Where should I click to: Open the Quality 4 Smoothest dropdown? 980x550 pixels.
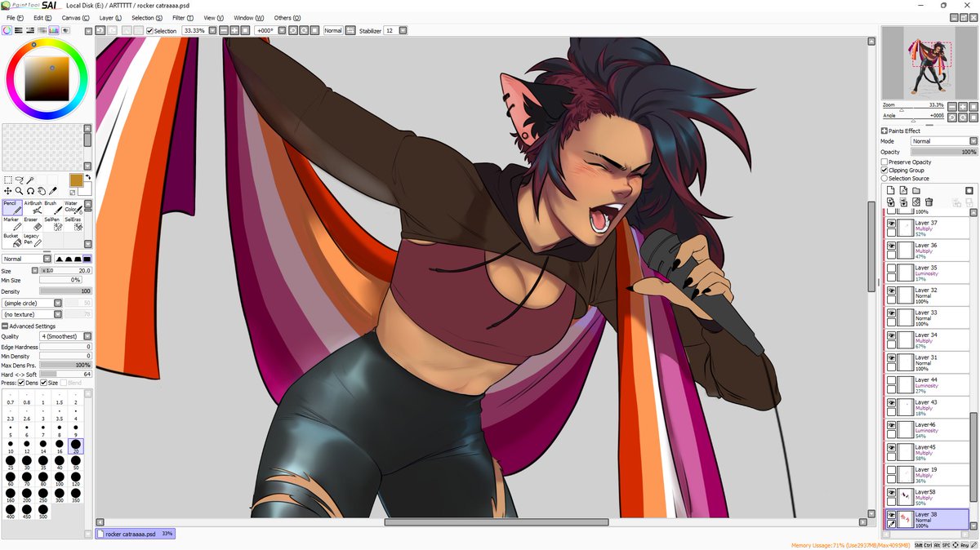(x=87, y=336)
